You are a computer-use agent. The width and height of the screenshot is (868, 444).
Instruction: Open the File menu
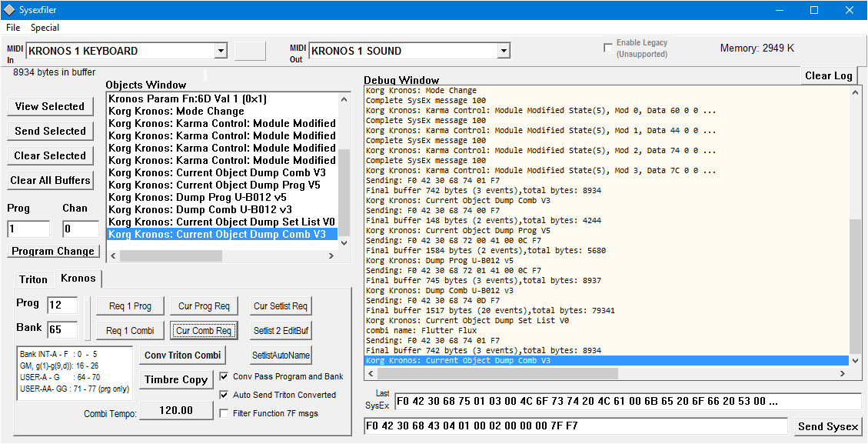(13, 28)
